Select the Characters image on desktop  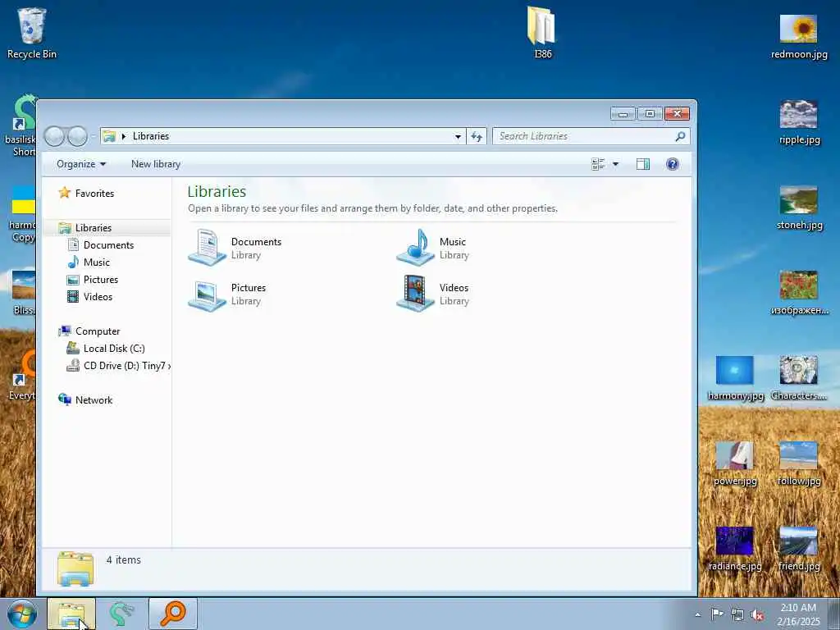point(799,378)
